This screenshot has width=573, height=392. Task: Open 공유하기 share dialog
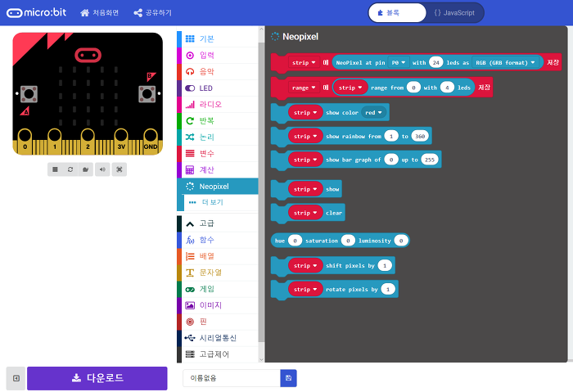point(153,13)
